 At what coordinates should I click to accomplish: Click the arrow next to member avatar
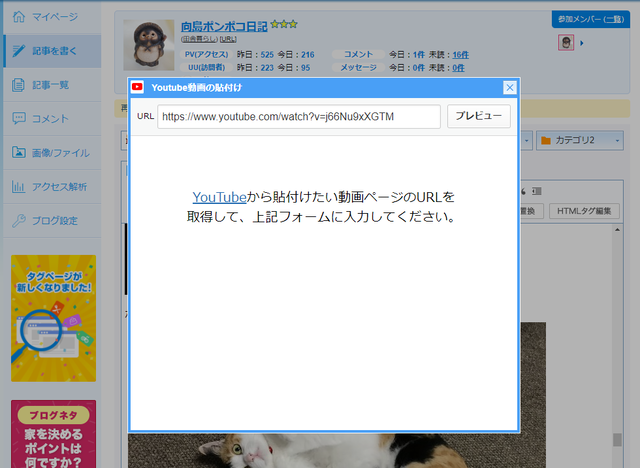[582, 43]
